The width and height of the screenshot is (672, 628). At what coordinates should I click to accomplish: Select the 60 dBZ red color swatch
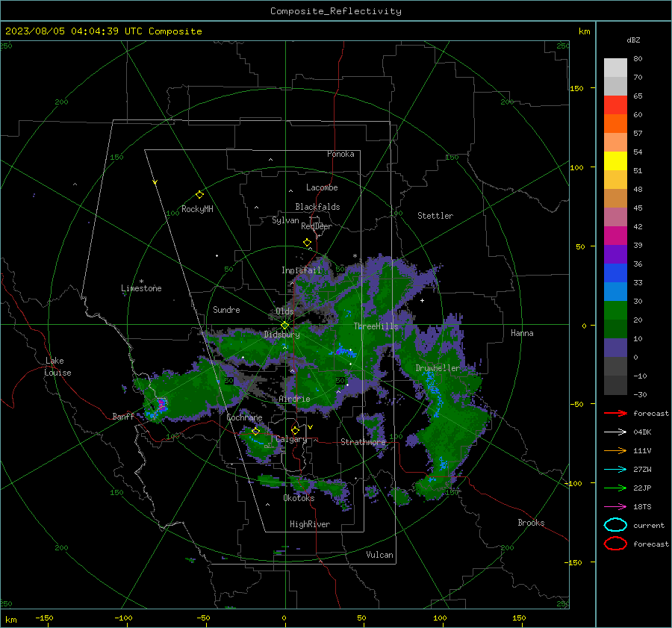tap(615, 105)
